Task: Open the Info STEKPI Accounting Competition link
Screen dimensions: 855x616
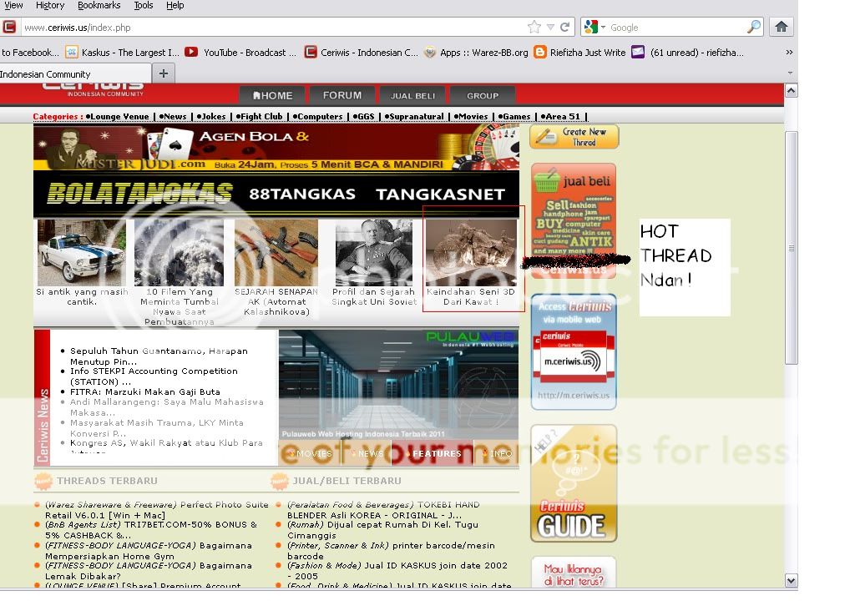Action: [x=154, y=376]
